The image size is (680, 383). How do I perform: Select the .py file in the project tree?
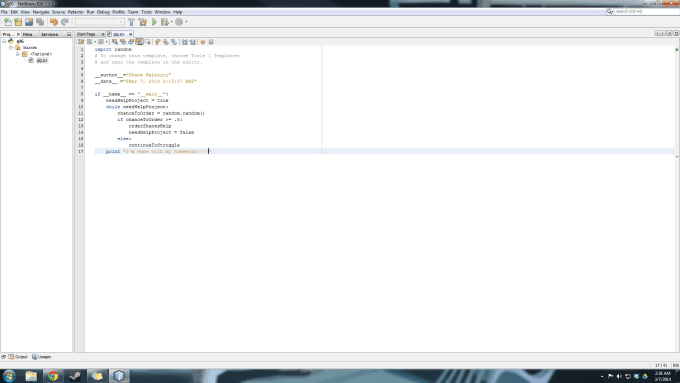[42, 61]
